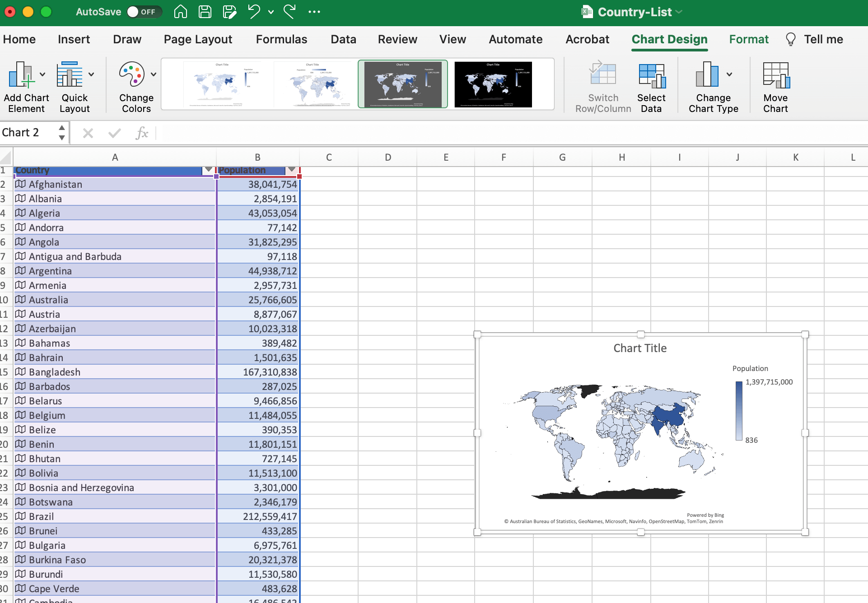Click the Add Chart Element icon
This screenshot has width=868, height=603.
tap(21, 75)
